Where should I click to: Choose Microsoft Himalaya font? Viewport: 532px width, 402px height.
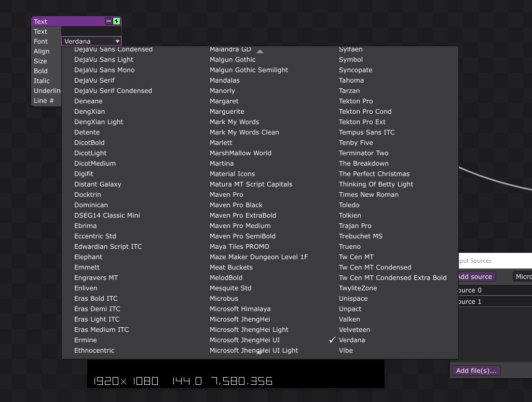coord(240,309)
